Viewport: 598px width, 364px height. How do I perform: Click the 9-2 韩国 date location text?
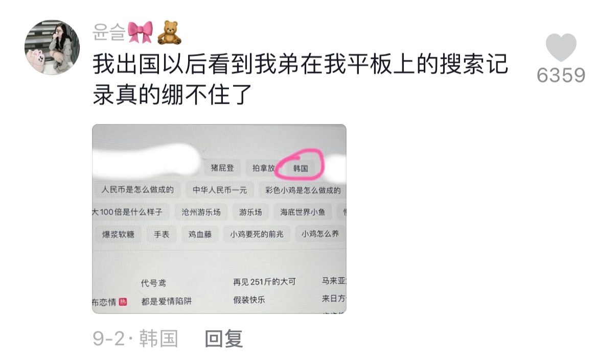point(135,338)
